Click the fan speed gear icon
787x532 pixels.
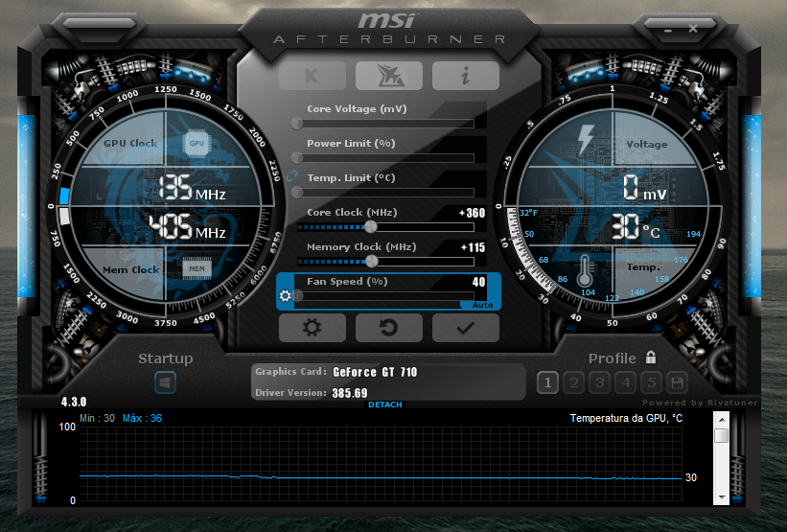(285, 295)
